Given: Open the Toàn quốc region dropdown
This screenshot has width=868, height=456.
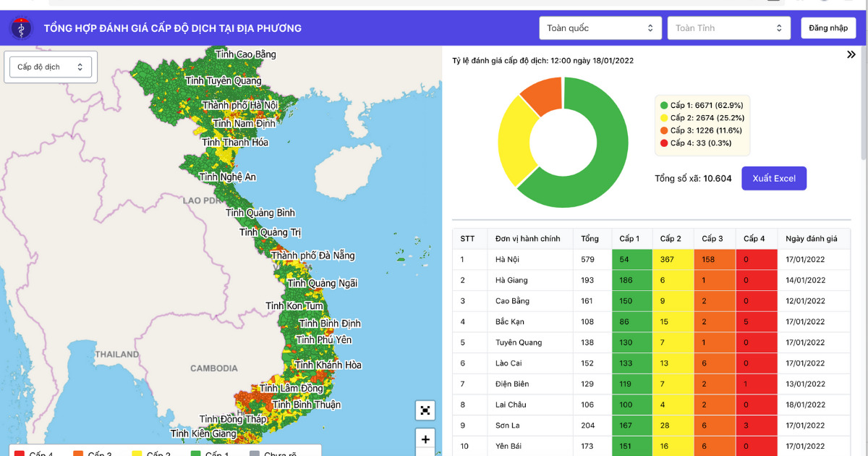Looking at the screenshot, I should tap(600, 28).
